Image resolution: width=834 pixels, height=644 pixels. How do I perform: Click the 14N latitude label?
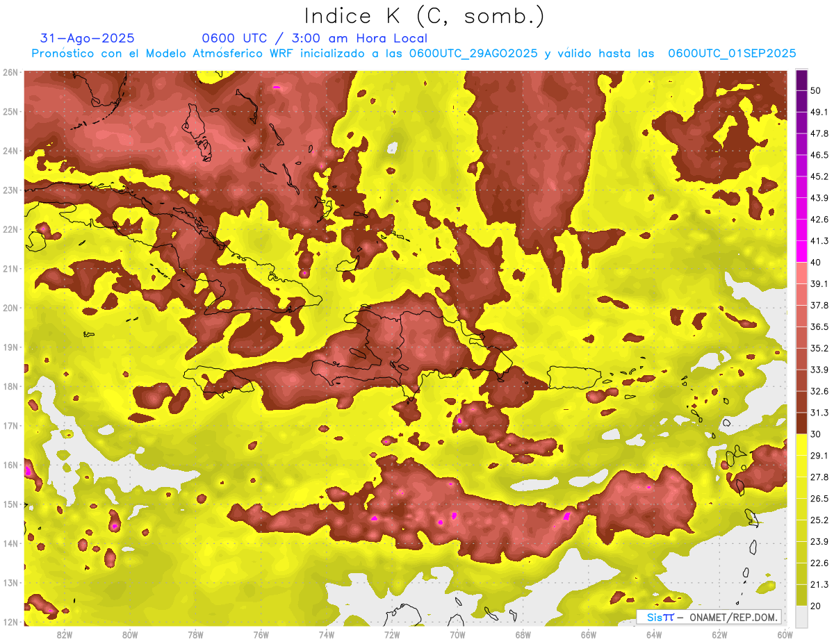[x=10, y=543]
